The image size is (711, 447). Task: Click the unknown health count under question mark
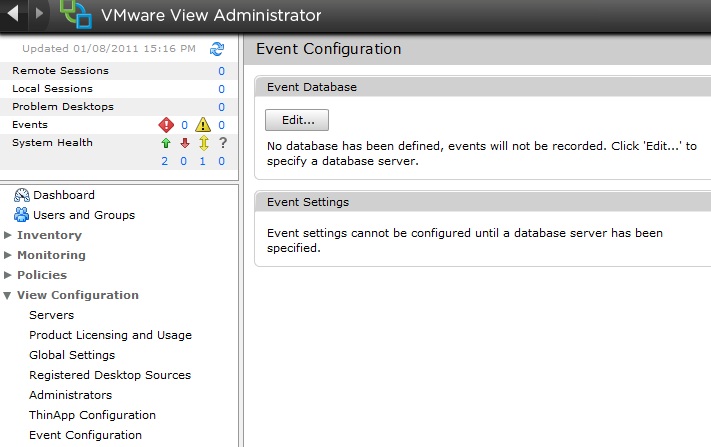[x=221, y=161]
